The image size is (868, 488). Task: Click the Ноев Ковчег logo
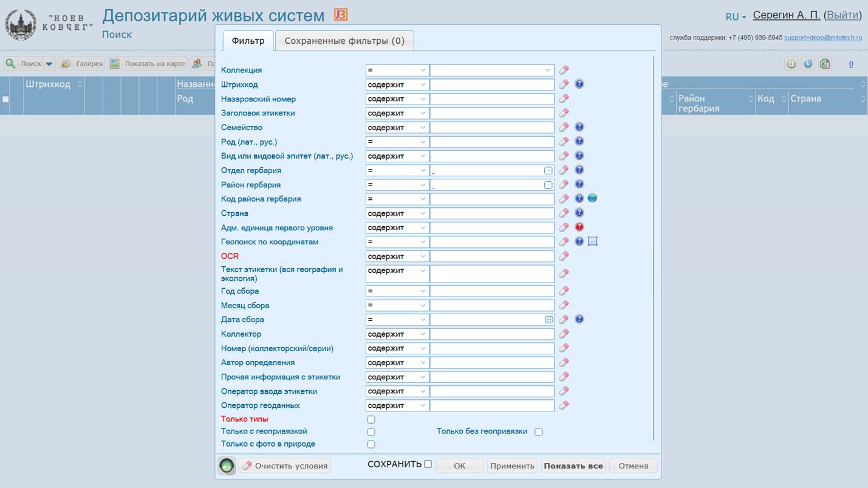coord(49,25)
